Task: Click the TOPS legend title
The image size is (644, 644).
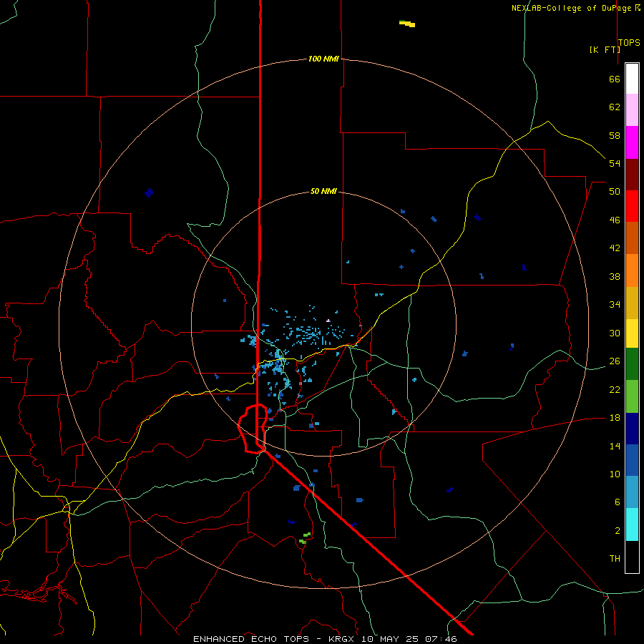Action: [x=629, y=42]
